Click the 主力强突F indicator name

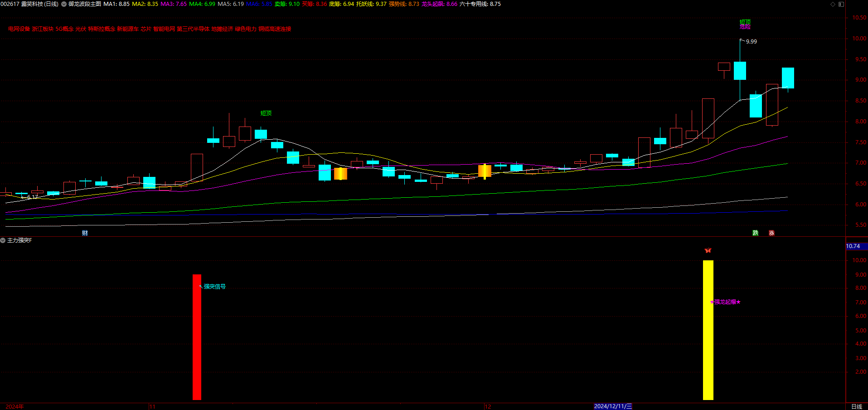(x=19, y=240)
